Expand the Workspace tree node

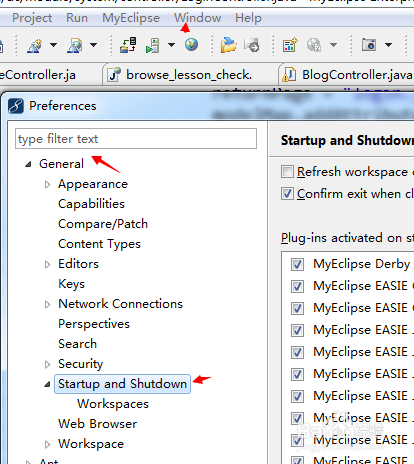48,444
